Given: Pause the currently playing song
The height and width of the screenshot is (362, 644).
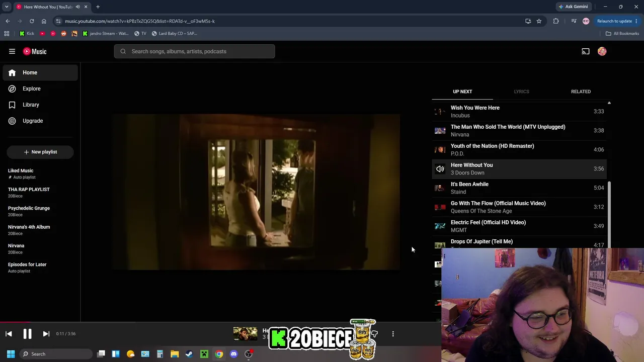Looking at the screenshot, I should 27,334.
